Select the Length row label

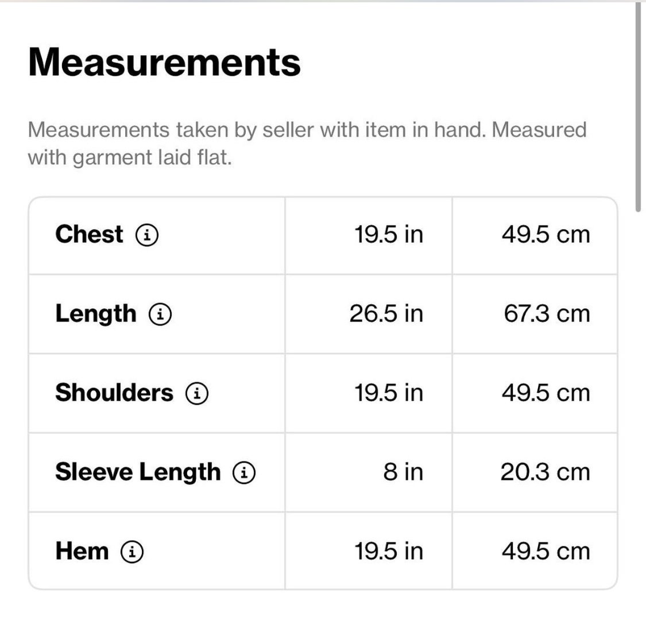tap(95, 314)
